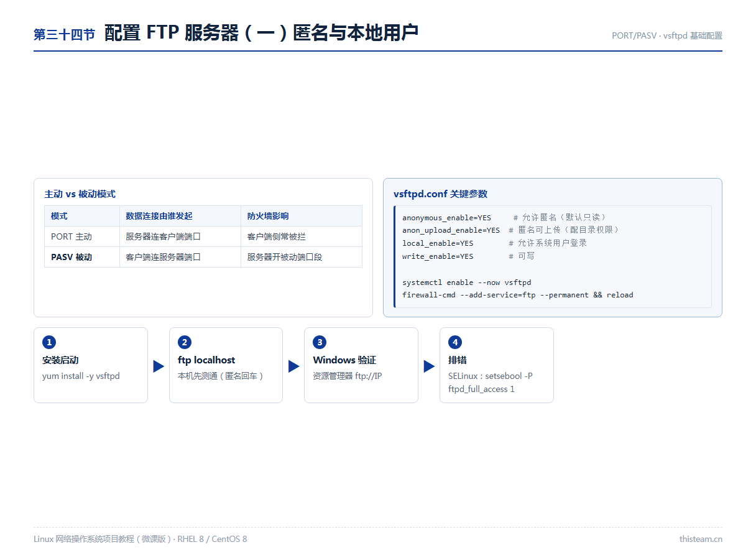Click the heading vsftpd.conf 关键参数
756x560 pixels.
440,194
